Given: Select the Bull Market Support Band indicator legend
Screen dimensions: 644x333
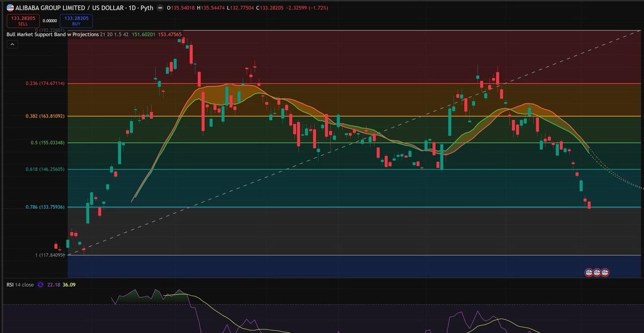Looking at the screenshot, I should pos(52,34).
